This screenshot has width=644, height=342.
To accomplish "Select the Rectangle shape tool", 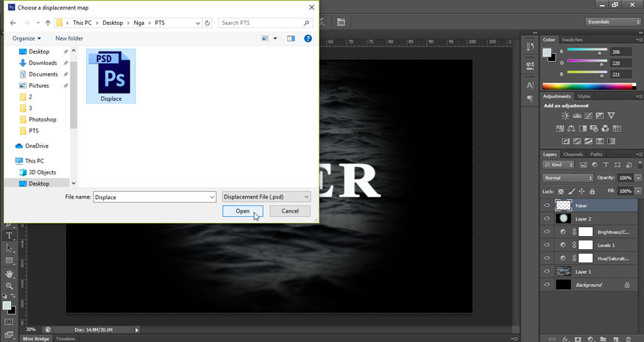I will (9, 260).
